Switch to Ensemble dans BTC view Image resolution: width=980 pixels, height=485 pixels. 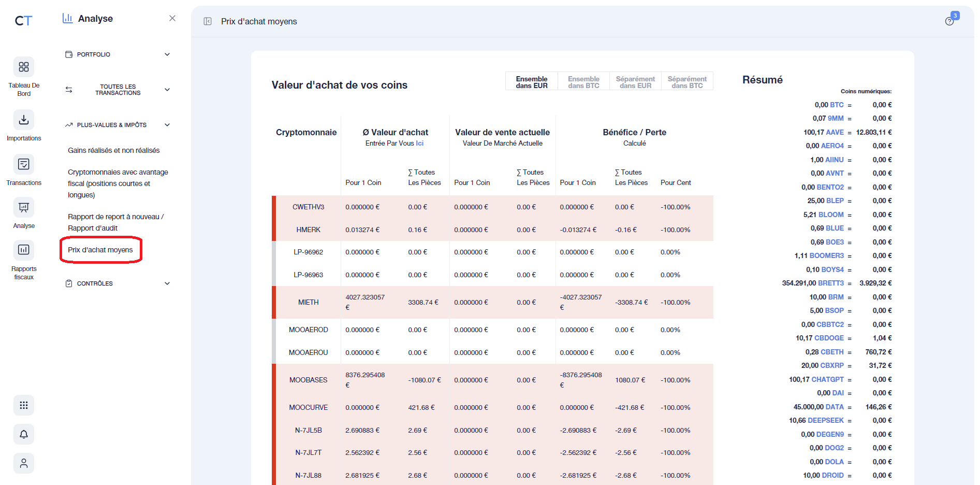pos(583,81)
